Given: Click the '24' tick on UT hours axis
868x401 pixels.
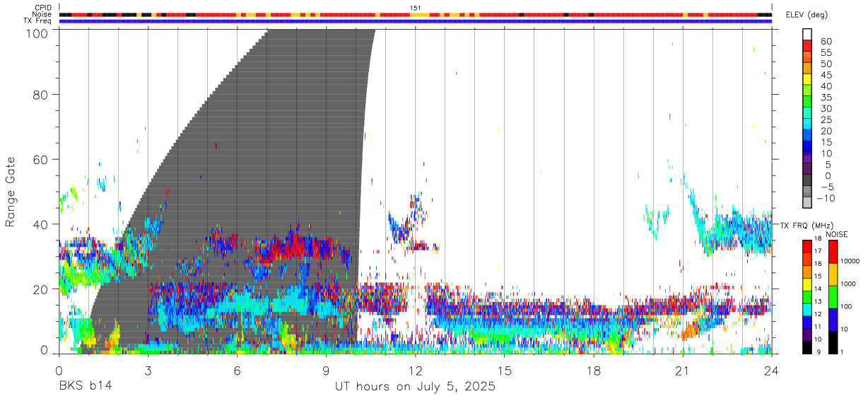Looking at the screenshot, I should (771, 371).
